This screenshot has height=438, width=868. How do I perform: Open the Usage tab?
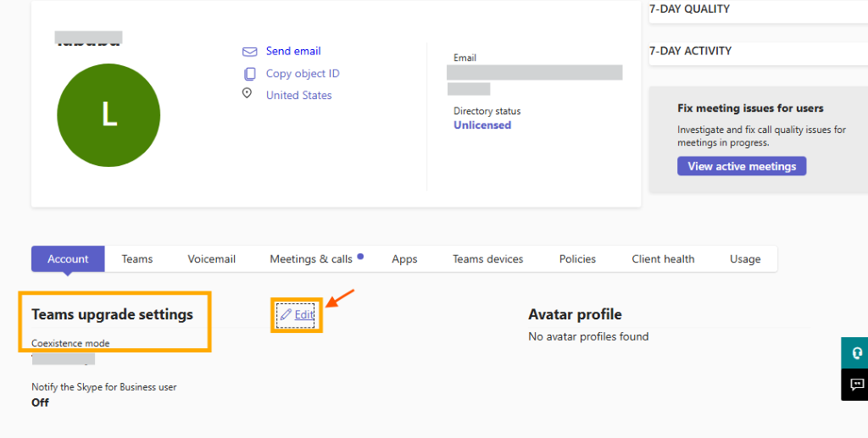tap(745, 259)
